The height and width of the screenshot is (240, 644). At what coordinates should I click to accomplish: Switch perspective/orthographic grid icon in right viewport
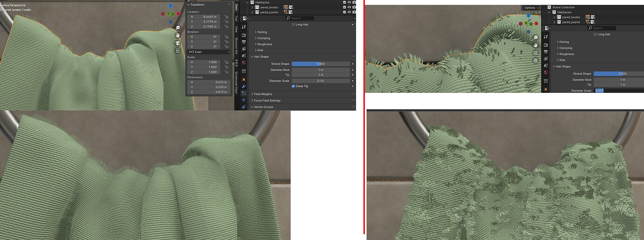click(536, 60)
